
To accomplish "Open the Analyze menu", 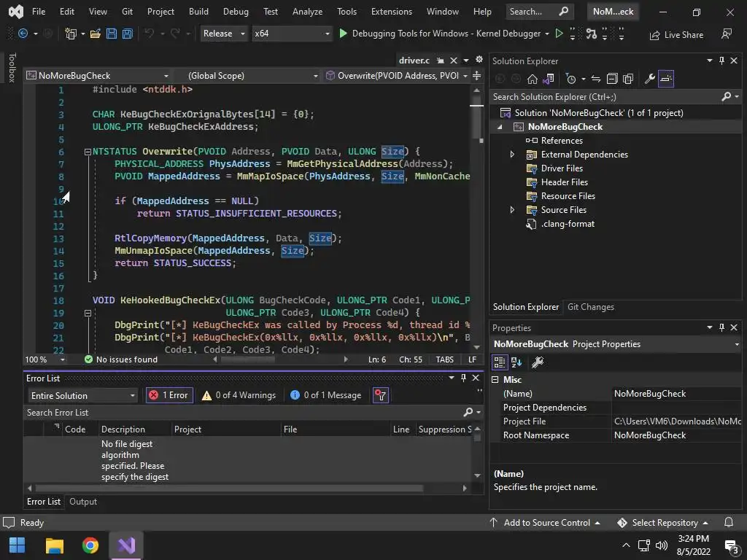I will click(x=307, y=12).
